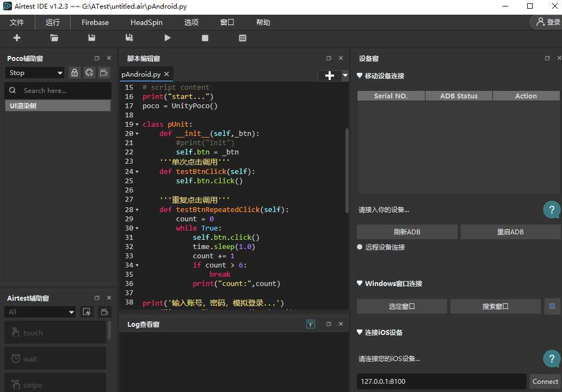Run the script with the play button

click(168, 38)
